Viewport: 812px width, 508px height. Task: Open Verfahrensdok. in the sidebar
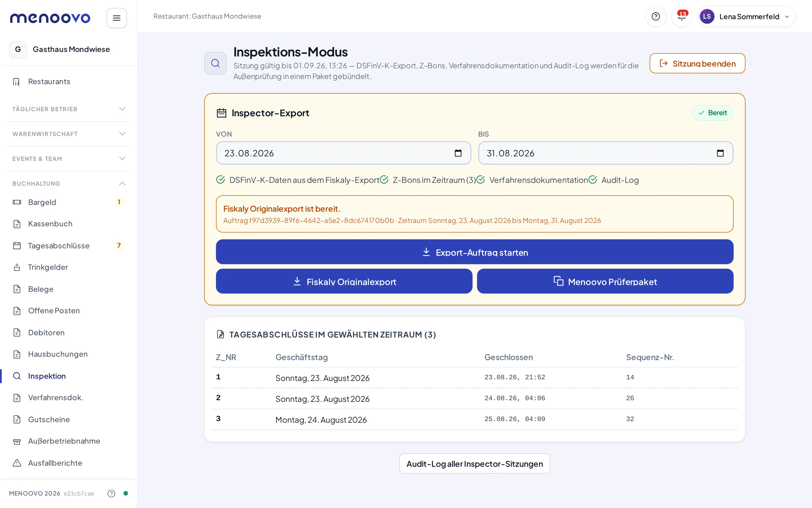pyautogui.click(x=69, y=398)
